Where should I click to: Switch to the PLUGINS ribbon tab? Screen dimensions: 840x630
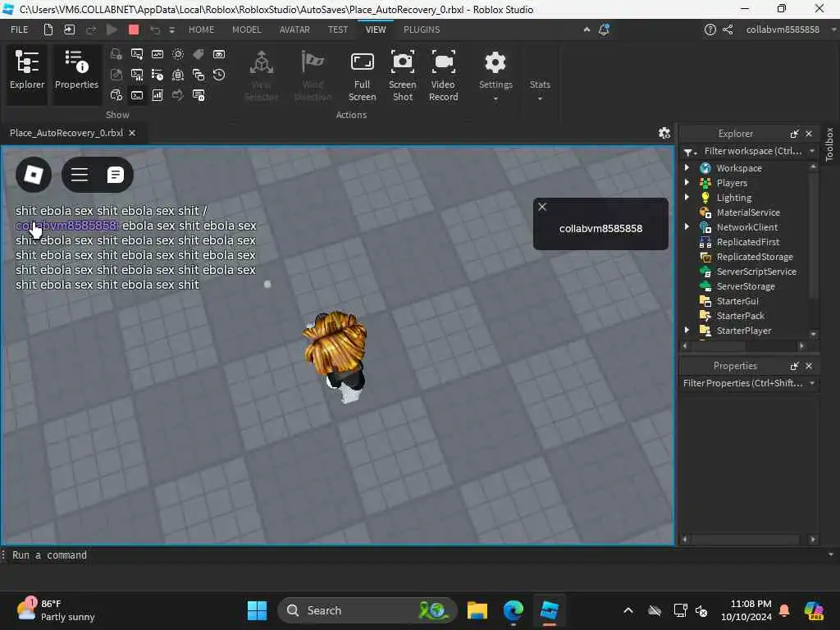(422, 30)
